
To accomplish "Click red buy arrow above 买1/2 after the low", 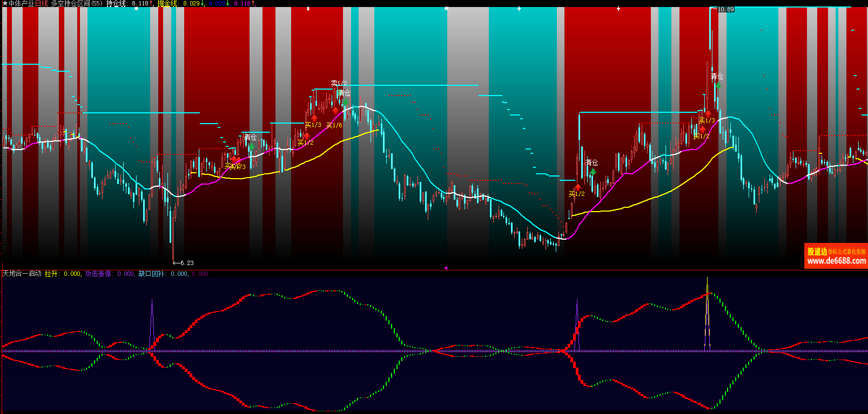I will point(577,187).
